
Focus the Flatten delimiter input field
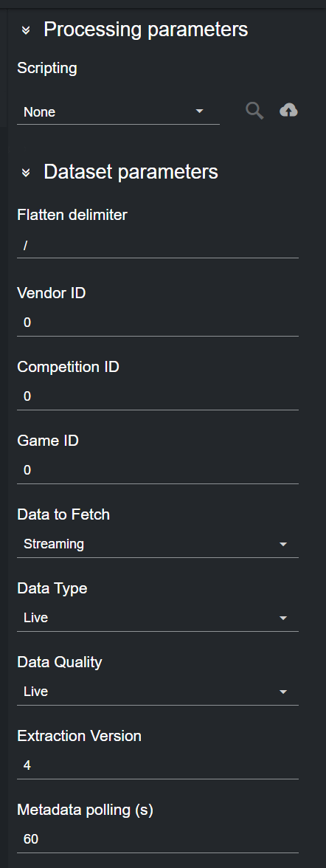tap(158, 245)
